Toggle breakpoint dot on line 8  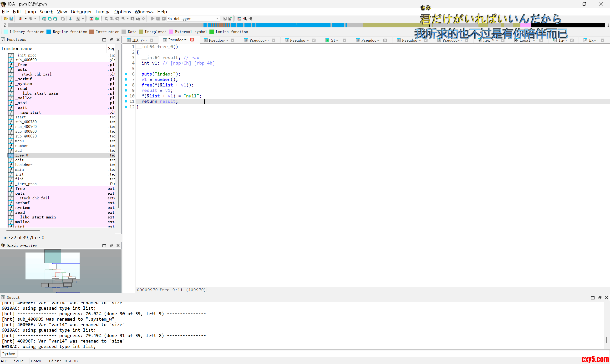126,85
